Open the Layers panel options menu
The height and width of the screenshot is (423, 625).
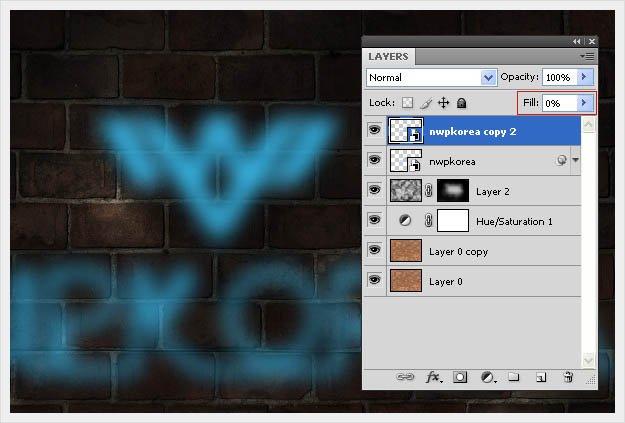coord(588,57)
